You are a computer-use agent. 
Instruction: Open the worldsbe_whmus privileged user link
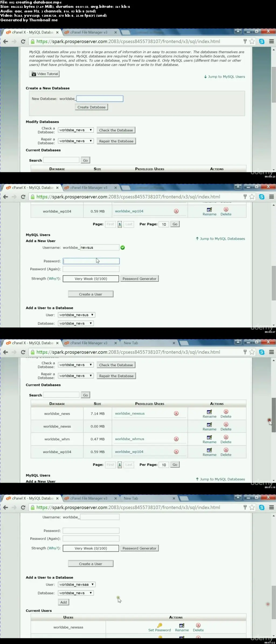(130, 439)
